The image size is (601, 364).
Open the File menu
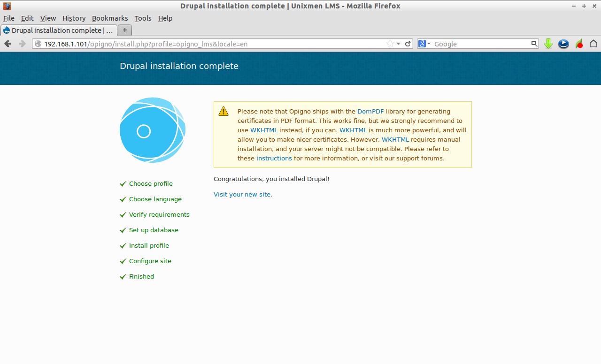coord(9,18)
